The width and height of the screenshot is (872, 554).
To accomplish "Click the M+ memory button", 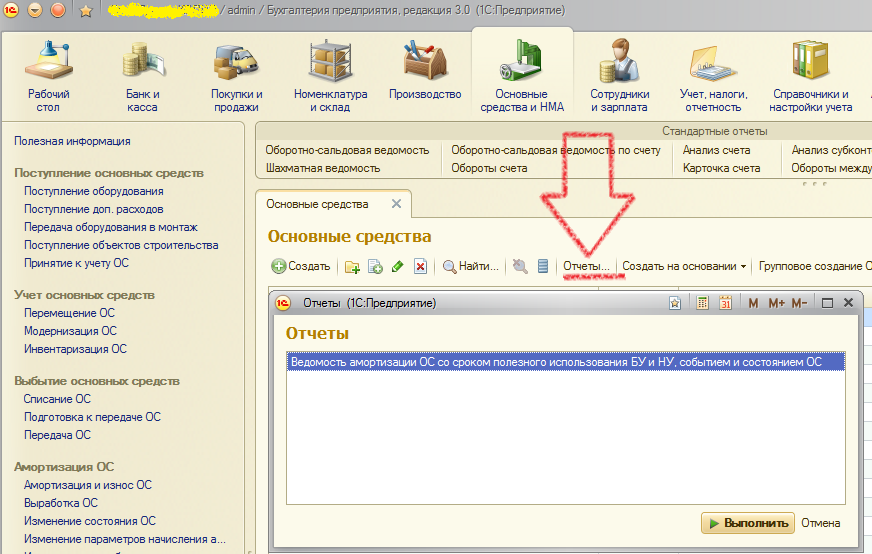I will 776,303.
